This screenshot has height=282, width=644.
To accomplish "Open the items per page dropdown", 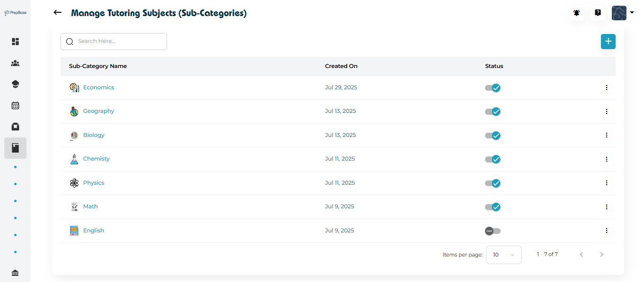I will pyautogui.click(x=503, y=255).
